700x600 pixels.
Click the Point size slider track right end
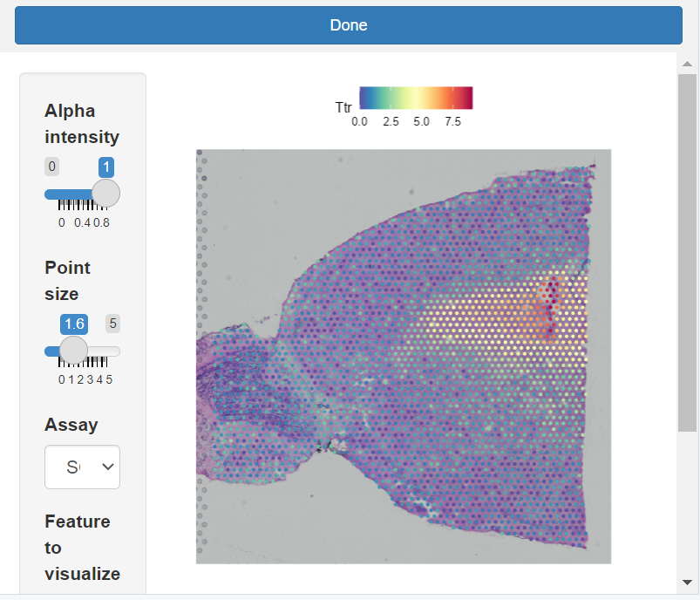click(116, 351)
